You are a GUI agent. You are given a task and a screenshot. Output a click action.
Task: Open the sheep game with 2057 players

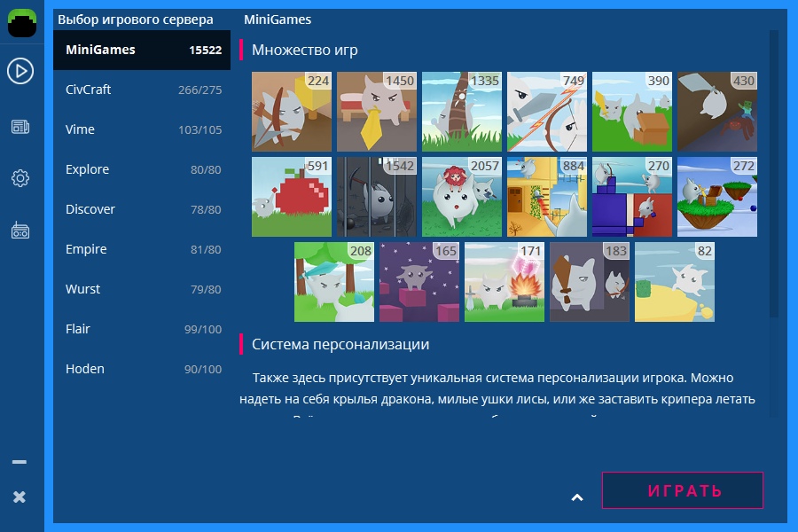click(462, 197)
